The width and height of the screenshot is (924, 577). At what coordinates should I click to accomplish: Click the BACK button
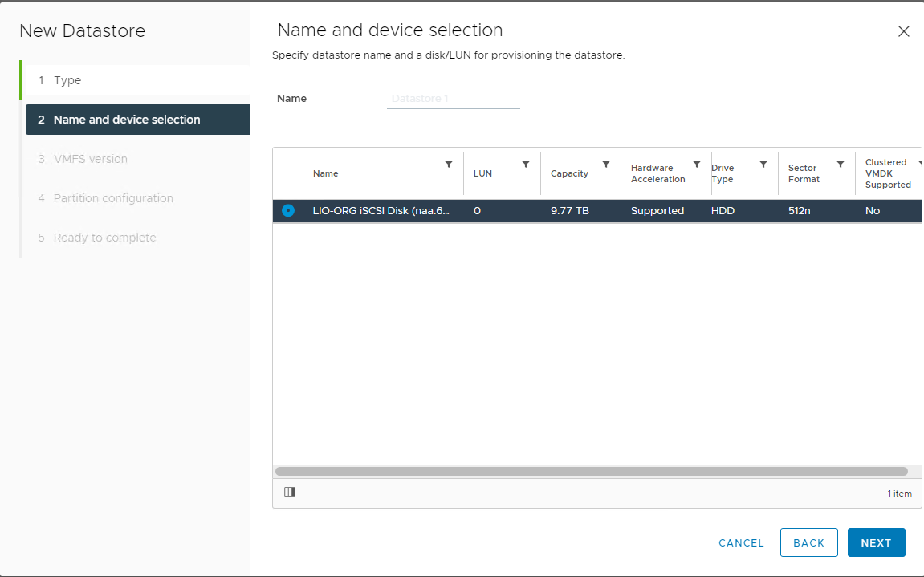(808, 542)
